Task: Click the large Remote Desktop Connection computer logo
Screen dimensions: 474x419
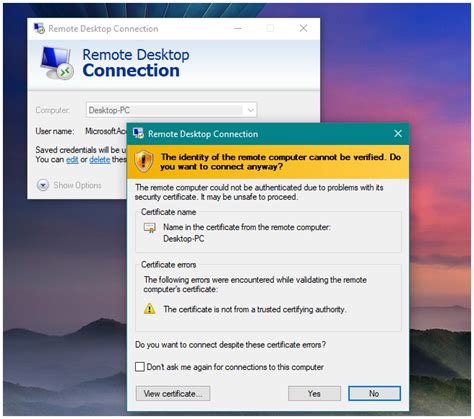Action: (57, 63)
